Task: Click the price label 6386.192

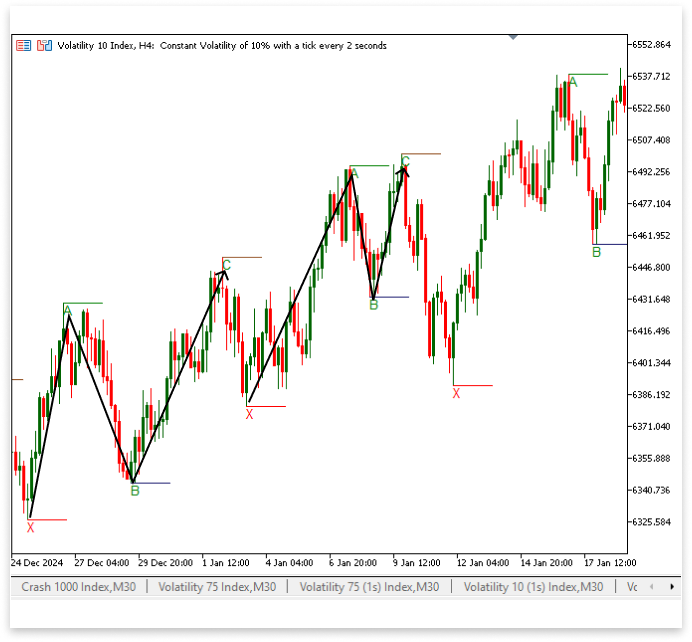Action: [651, 394]
